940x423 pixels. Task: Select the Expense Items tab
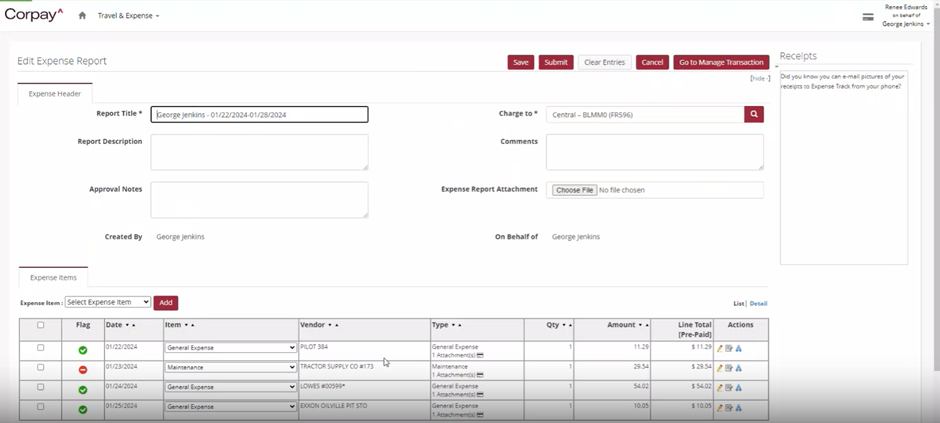click(53, 277)
